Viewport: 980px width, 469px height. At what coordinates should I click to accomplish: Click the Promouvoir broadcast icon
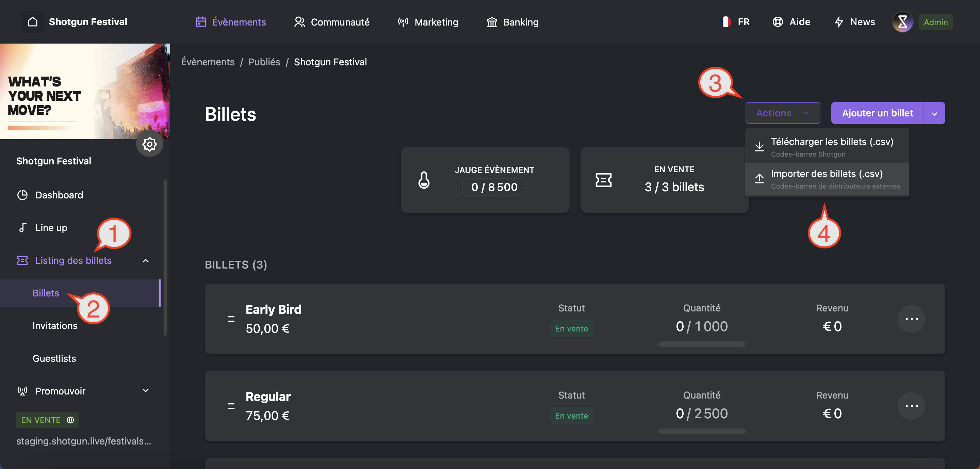pos(22,391)
